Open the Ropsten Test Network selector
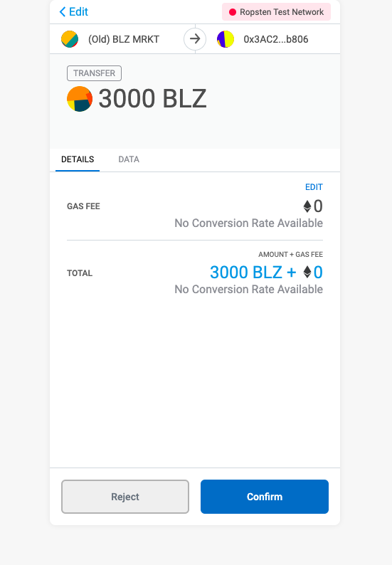Image resolution: width=392 pixels, height=565 pixels. coord(276,12)
